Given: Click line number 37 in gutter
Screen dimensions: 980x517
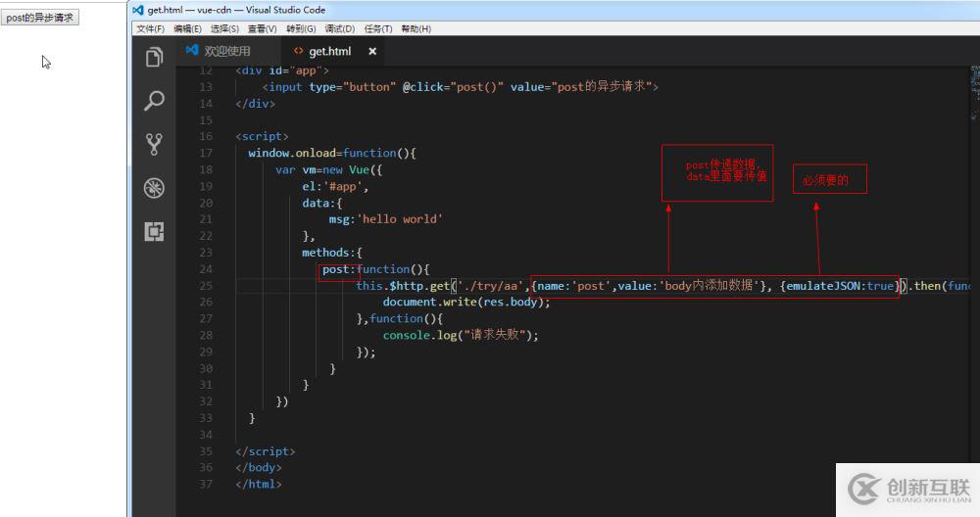Looking at the screenshot, I should 206,484.
